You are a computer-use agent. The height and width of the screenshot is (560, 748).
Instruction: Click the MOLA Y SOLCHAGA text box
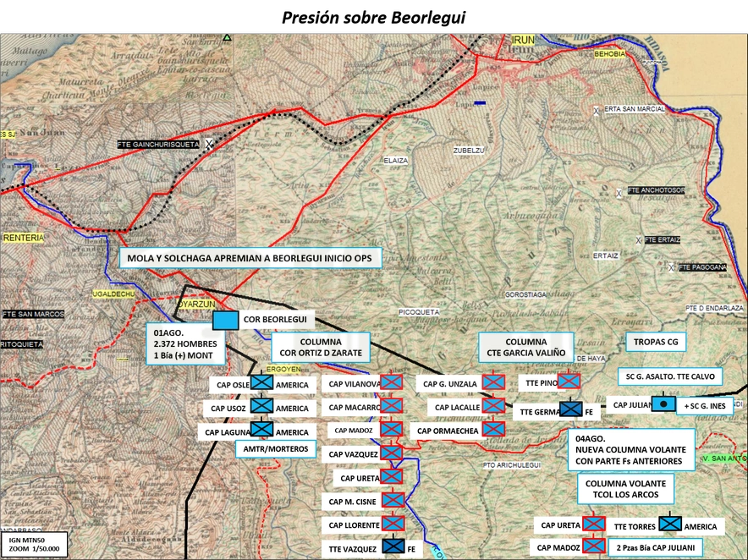click(x=250, y=258)
